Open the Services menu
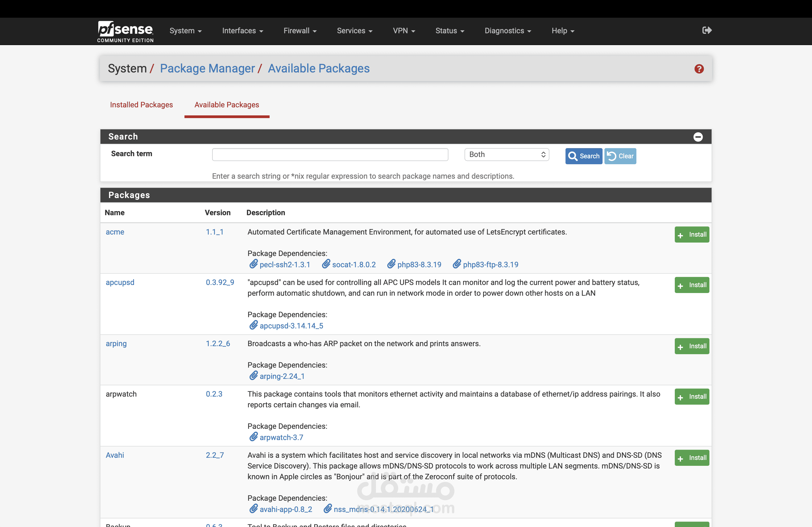This screenshot has height=527, width=812. pos(354,31)
